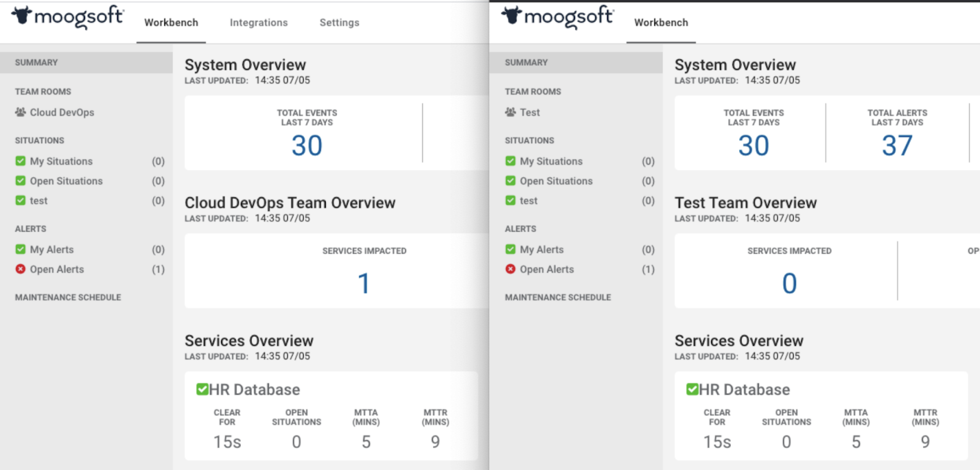Click the Open Alerts count (1), right window

[648, 269]
